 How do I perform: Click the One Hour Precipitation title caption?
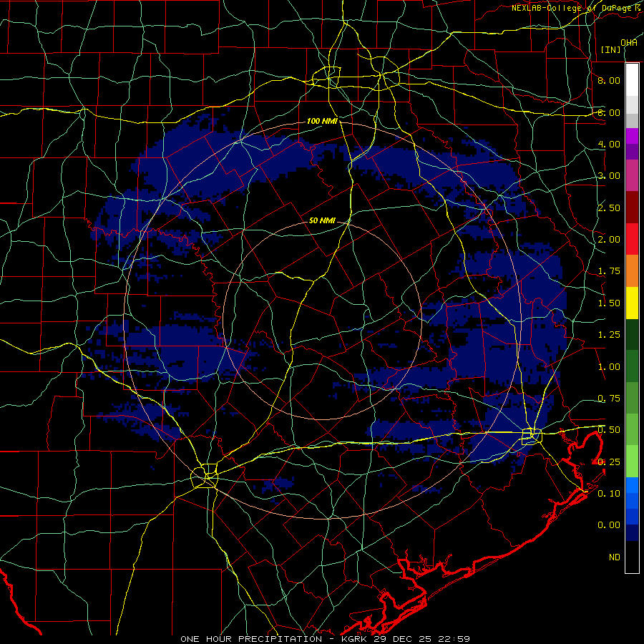coord(326,639)
